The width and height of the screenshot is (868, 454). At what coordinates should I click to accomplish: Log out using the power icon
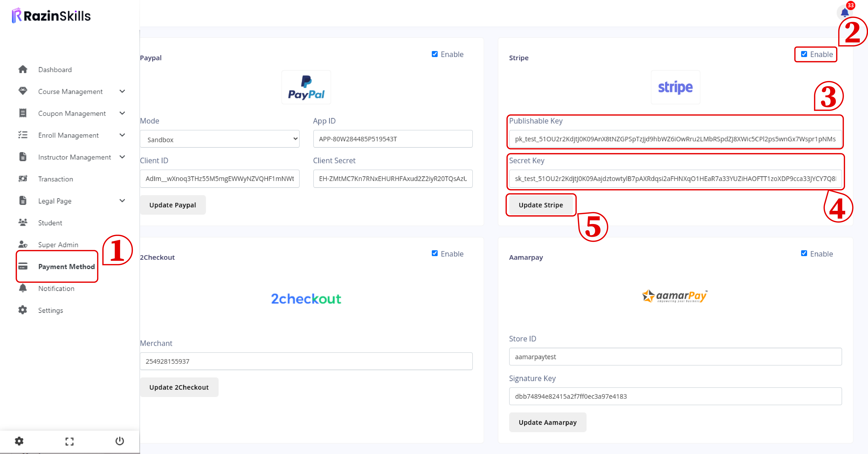click(120, 441)
